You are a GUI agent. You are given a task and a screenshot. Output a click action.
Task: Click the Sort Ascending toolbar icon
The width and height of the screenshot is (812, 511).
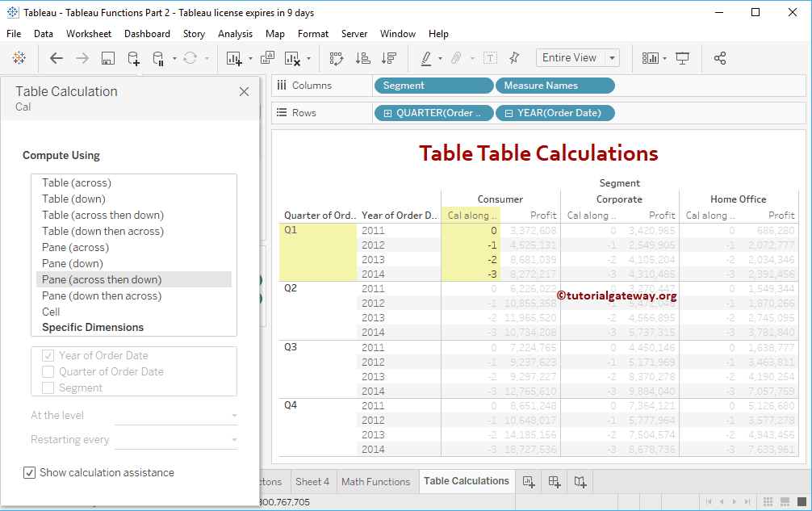tap(362, 58)
